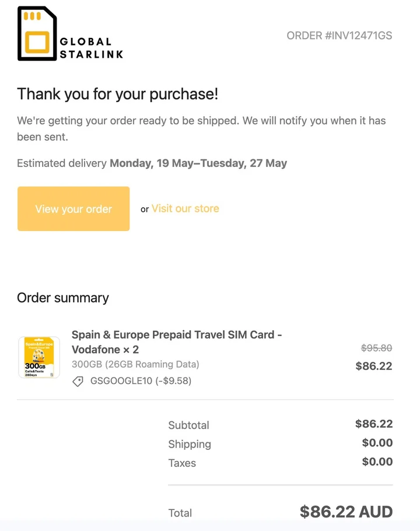Click the 300GB roaming data variant text

click(135, 364)
